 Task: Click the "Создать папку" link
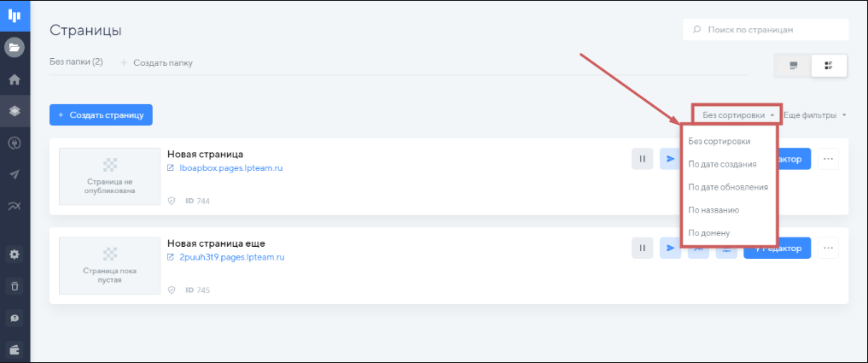coord(162,62)
